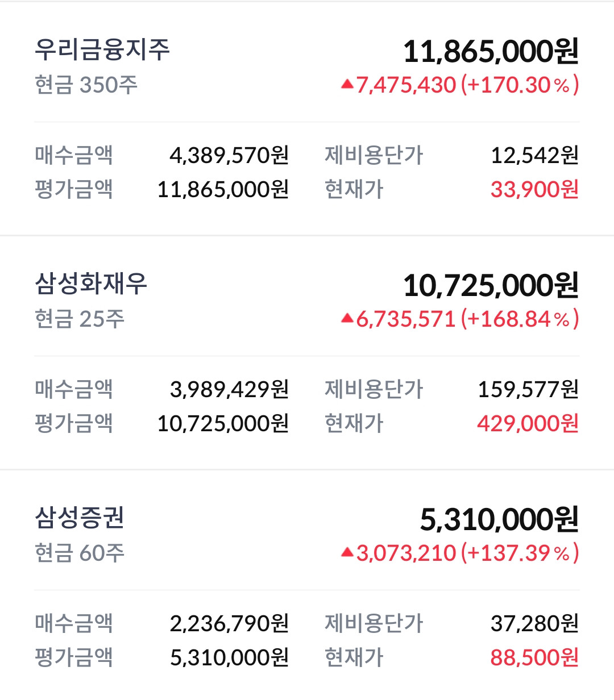Screen dimensions: 614x700
Task: Click the purchase amount 4,389,570원
Action: [230, 155]
